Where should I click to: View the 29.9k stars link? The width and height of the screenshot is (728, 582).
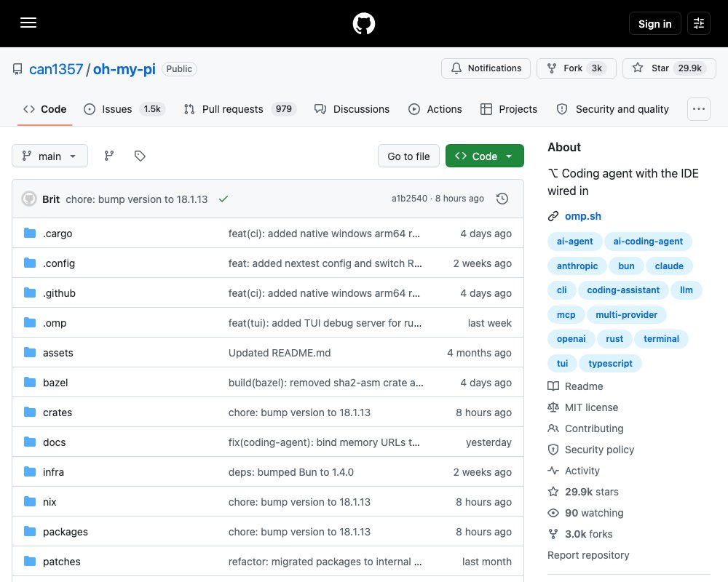tap(583, 492)
